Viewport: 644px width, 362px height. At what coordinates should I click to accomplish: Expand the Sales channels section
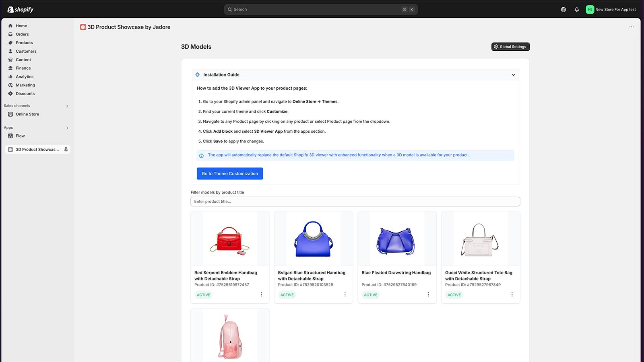[67, 106]
